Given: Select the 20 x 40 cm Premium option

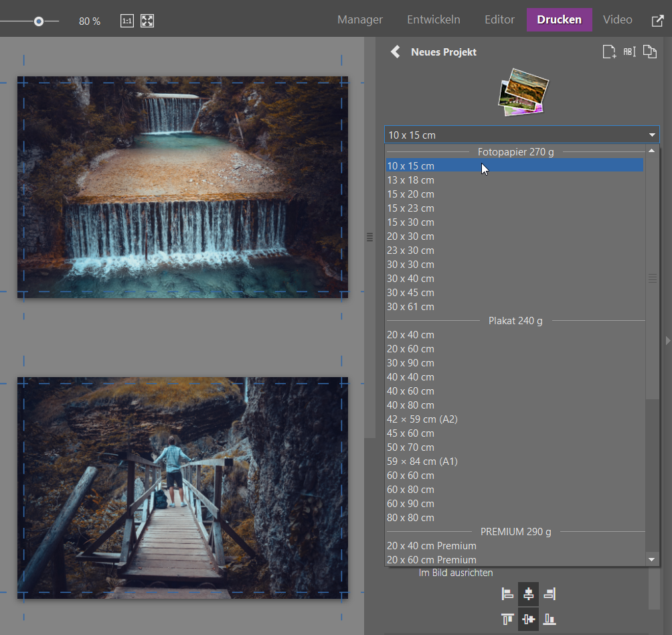Looking at the screenshot, I should [x=431, y=546].
